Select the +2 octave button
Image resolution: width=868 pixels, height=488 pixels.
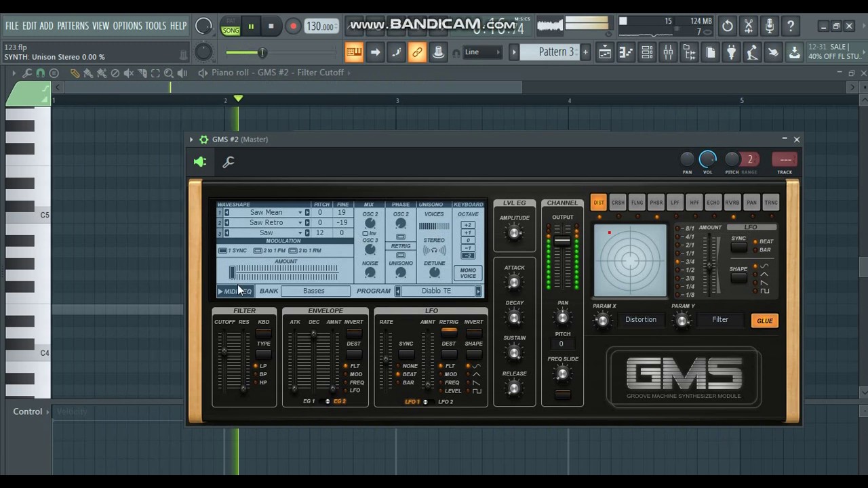[468, 225]
